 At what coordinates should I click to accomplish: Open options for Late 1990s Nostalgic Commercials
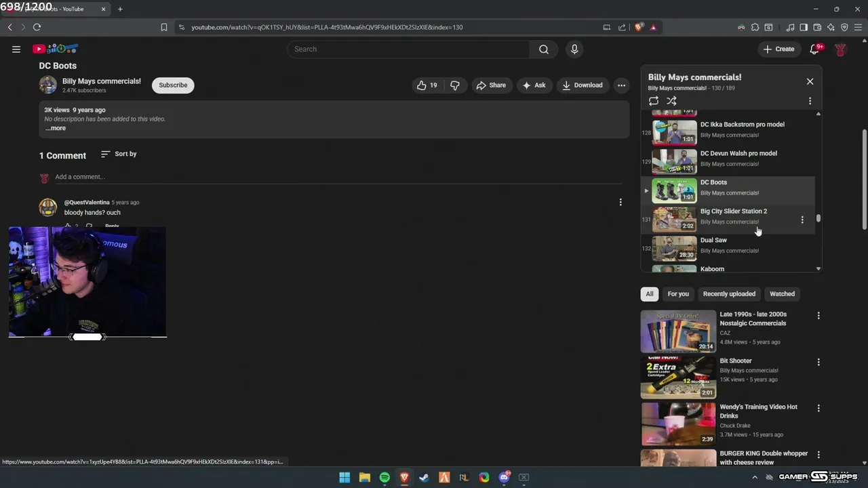(x=818, y=316)
